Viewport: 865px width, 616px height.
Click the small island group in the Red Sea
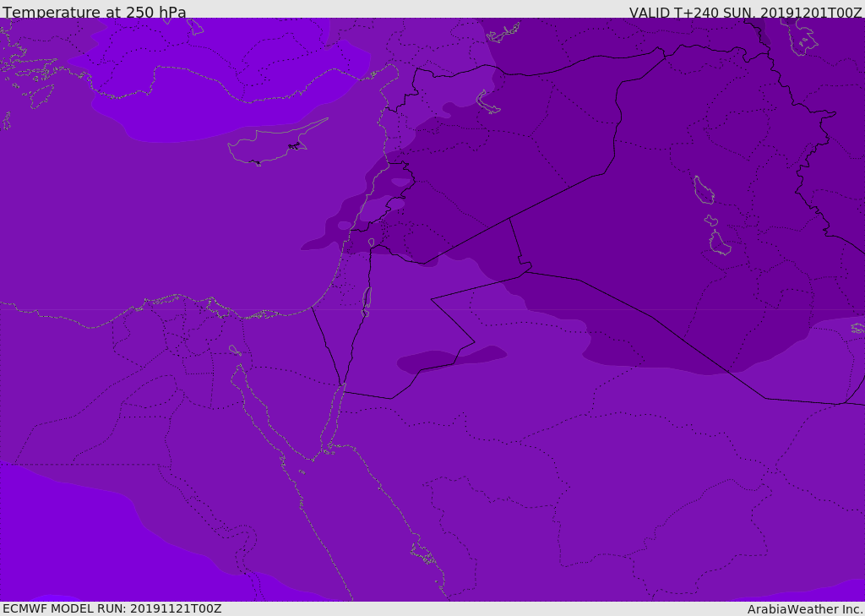[x=422, y=554]
